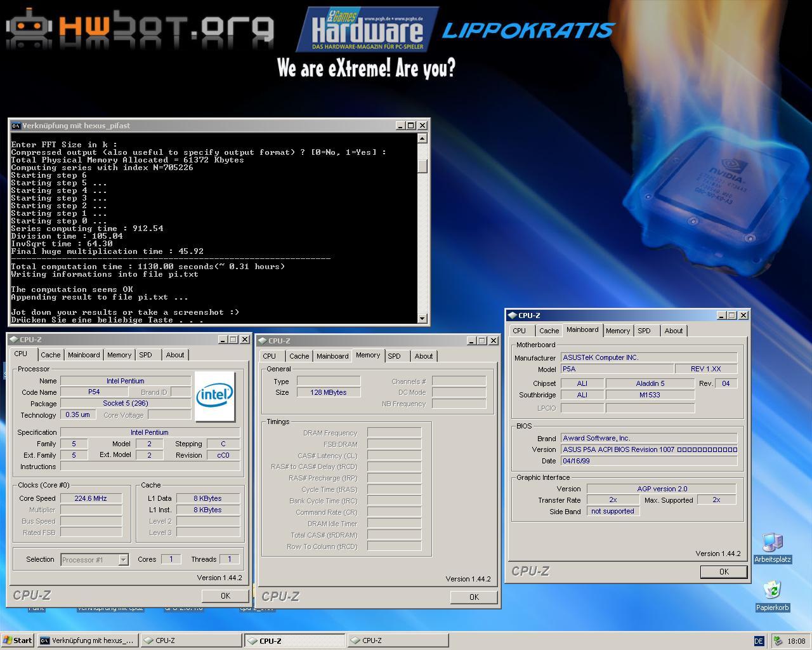
Task: Activate the second CPU-Z taskbar button
Action: tap(295, 640)
